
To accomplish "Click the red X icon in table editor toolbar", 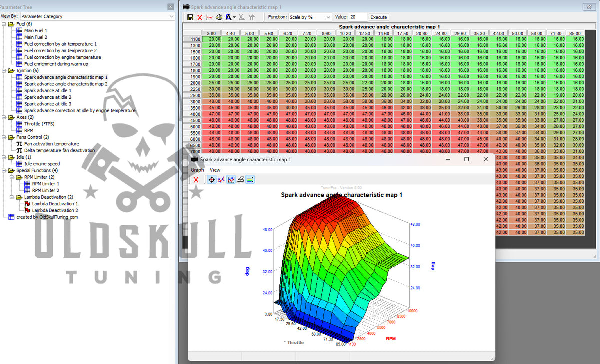I will coord(200,17).
